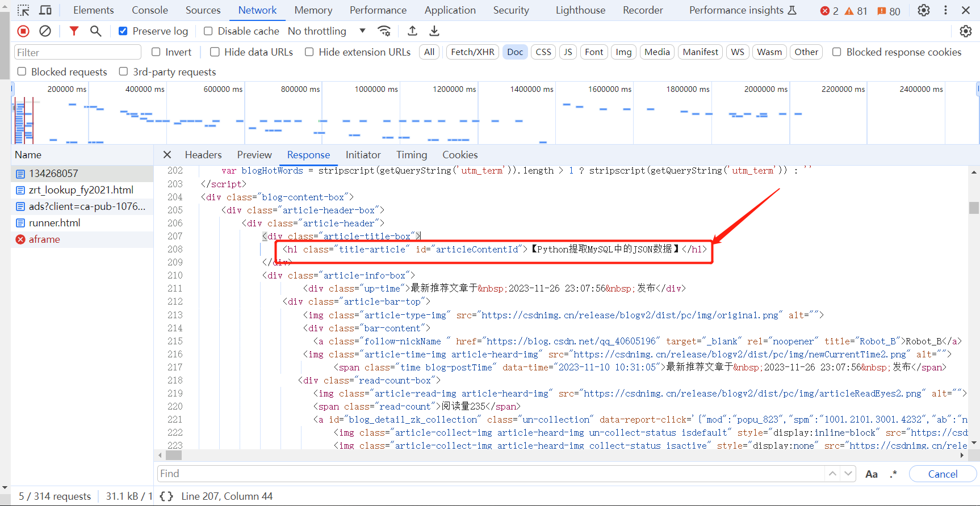
Task: Check the Blocked requests checkbox
Action: (x=22, y=71)
